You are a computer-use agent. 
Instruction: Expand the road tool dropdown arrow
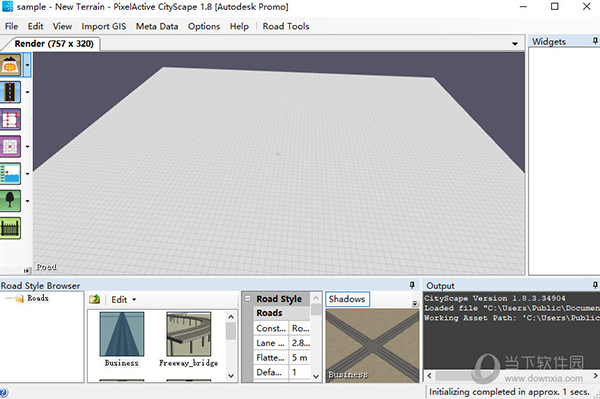coord(27,92)
